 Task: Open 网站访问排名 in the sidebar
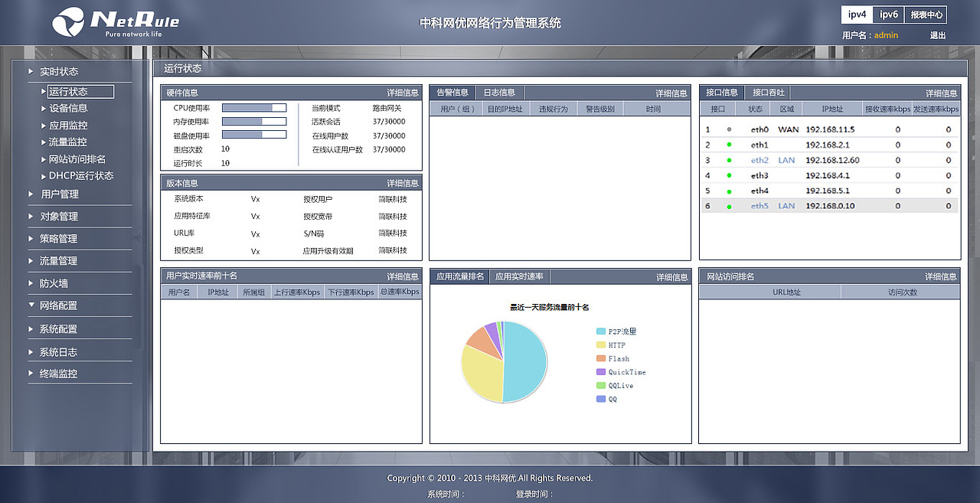77,159
